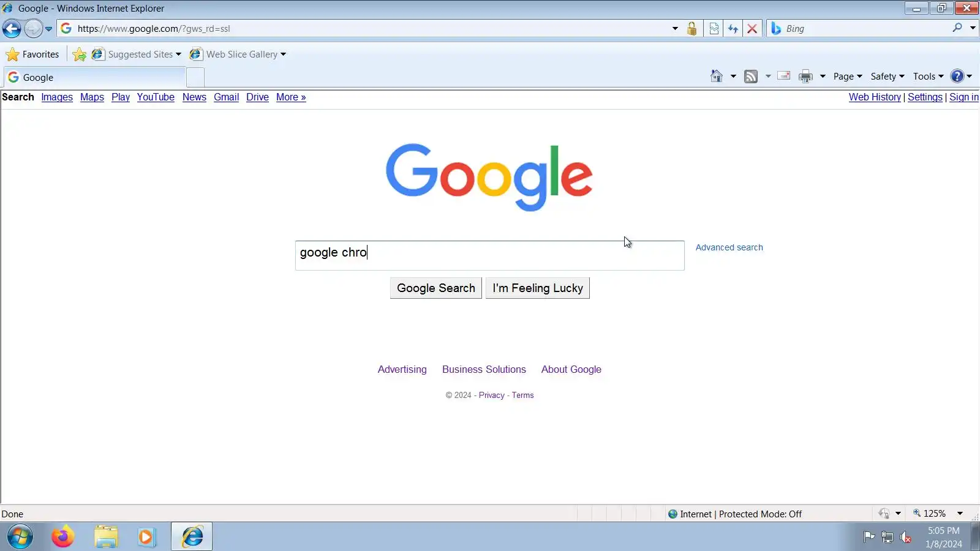Toggle the Compatibility View icon
Image resolution: width=980 pixels, height=551 pixels.
714,28
